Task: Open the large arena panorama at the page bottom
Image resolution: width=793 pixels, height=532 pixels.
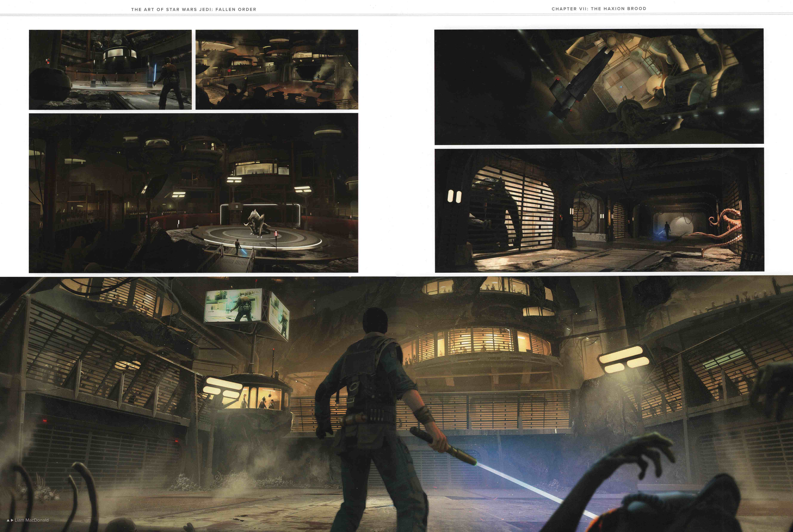Action: click(396, 404)
